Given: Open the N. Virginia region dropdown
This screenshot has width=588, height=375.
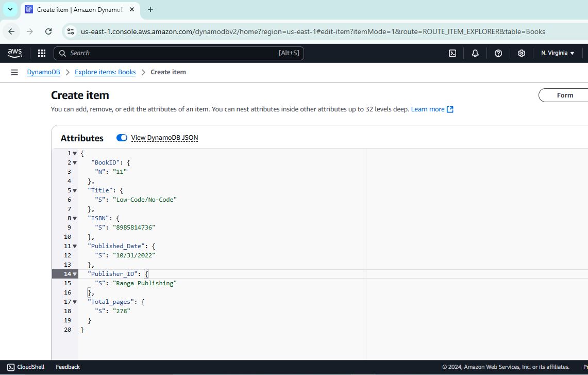Looking at the screenshot, I should click(x=558, y=53).
